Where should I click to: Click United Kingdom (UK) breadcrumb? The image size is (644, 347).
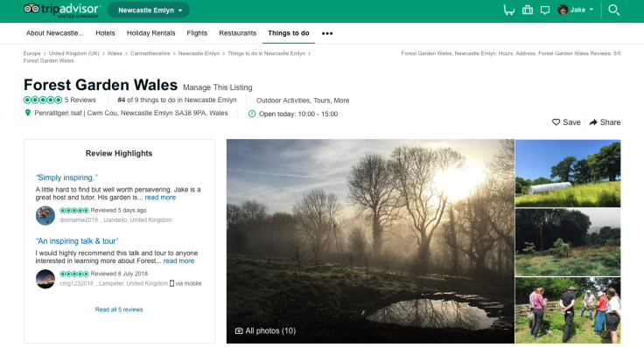click(73, 53)
